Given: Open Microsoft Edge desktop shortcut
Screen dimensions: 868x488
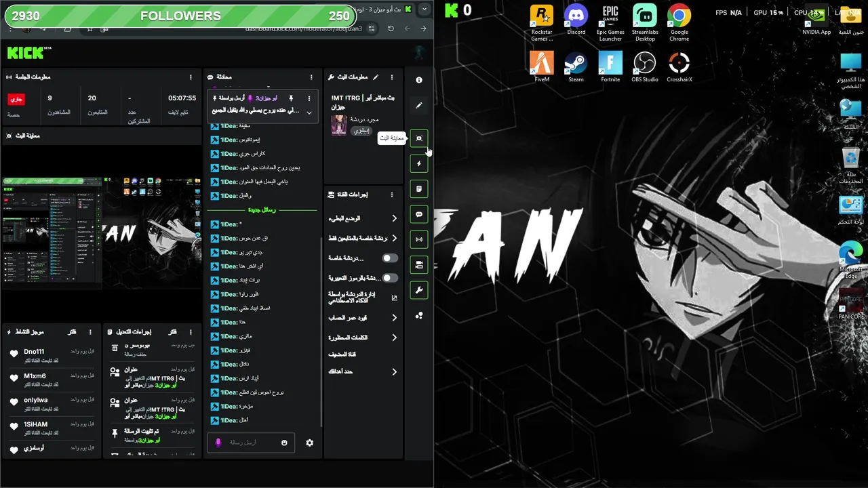Looking at the screenshot, I should [850, 260].
